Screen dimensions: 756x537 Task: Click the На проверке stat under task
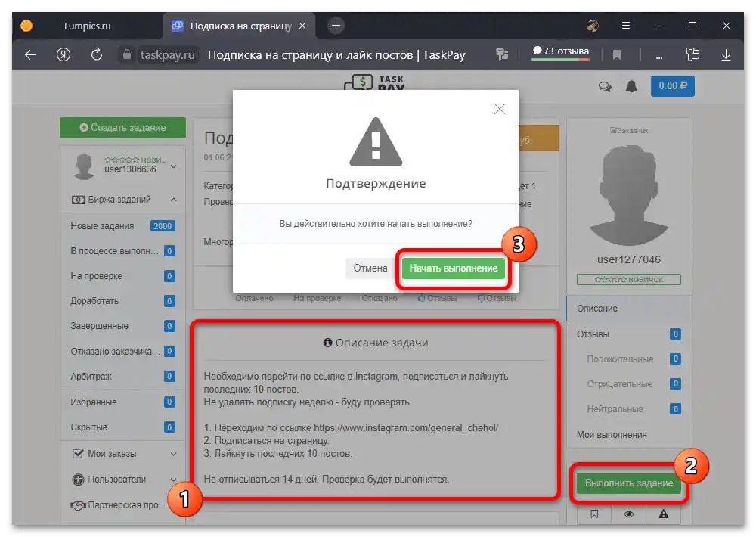318,298
